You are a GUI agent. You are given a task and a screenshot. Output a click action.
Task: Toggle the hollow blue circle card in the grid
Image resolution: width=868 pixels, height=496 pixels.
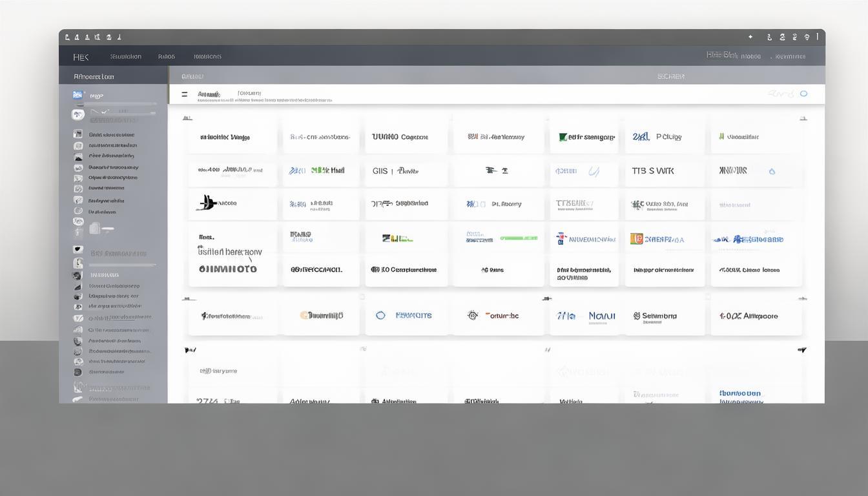pyautogui.click(x=380, y=316)
